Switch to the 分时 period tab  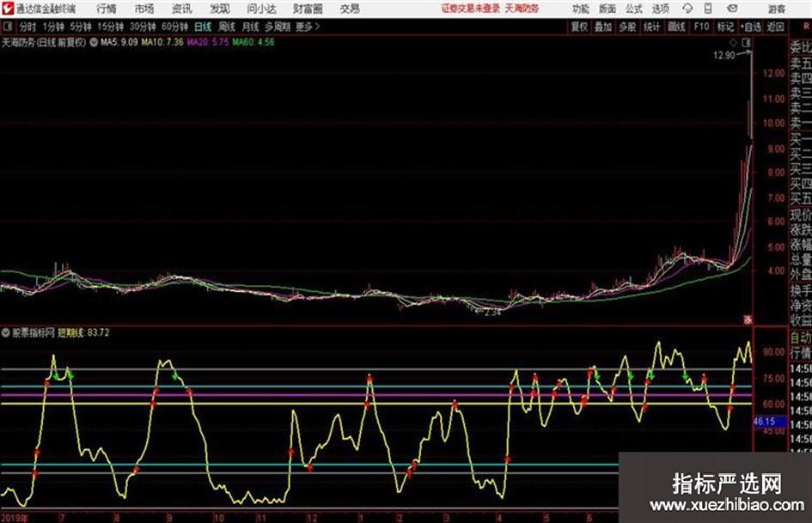pos(28,27)
